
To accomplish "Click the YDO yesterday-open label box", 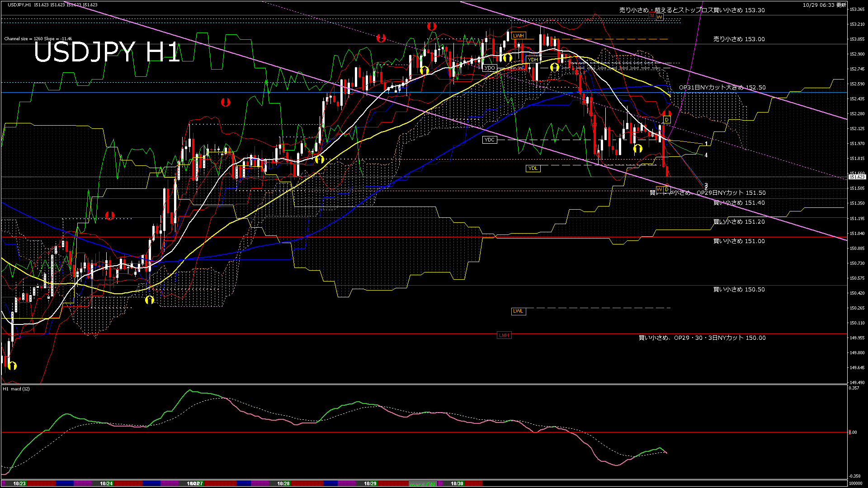I will click(x=490, y=67).
